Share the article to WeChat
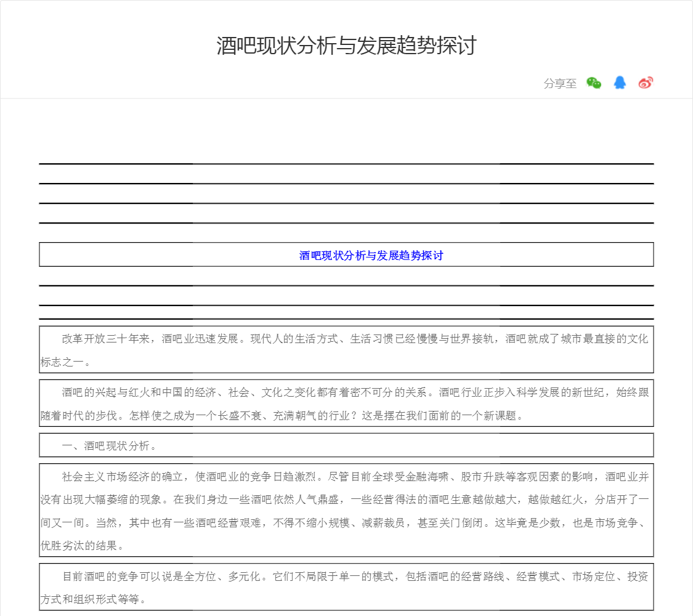The image size is (693, 616). tap(594, 83)
